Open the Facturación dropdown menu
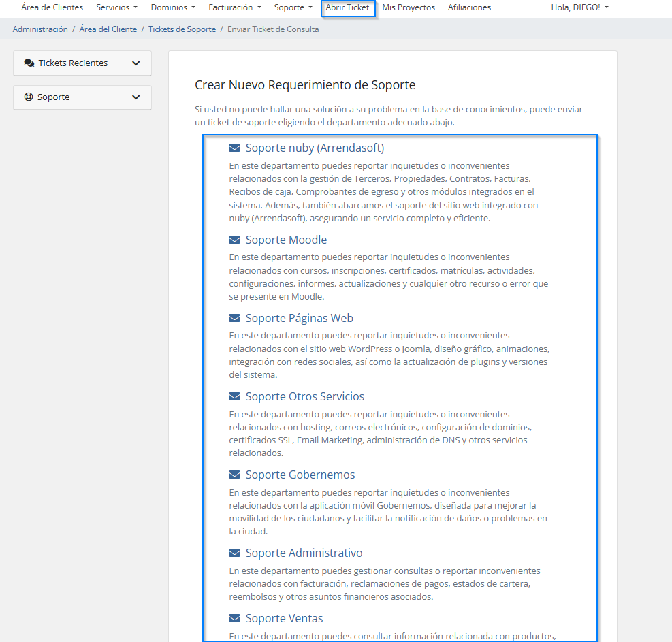 click(234, 7)
